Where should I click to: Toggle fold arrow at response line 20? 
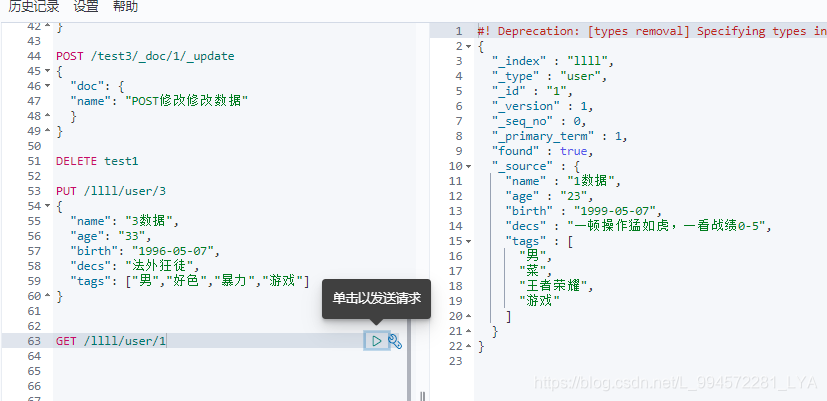click(468, 317)
